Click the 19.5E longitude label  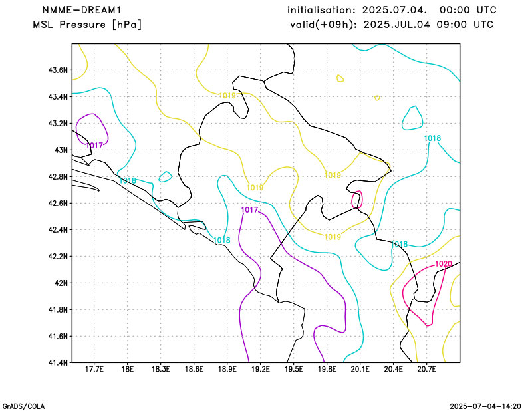[x=293, y=369]
